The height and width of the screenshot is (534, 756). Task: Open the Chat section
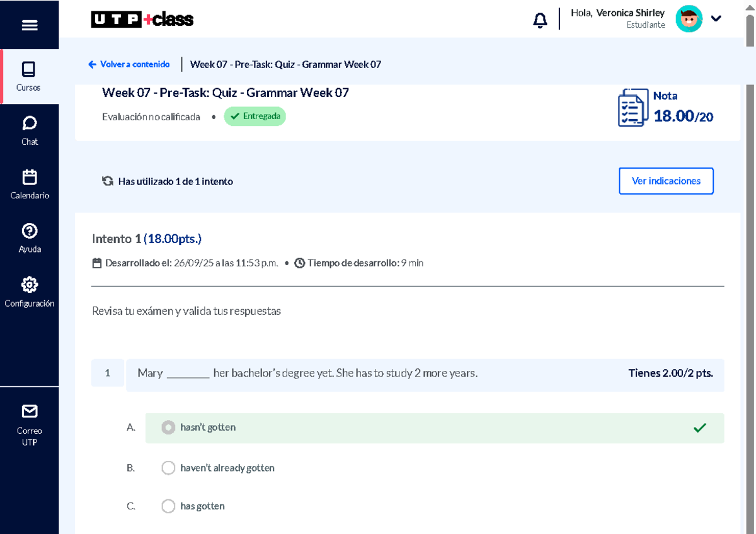(x=29, y=131)
